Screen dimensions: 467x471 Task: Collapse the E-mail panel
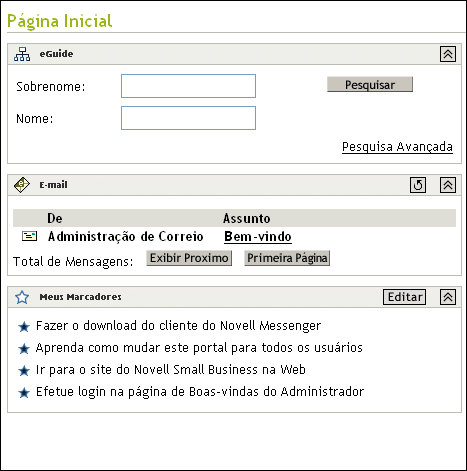[x=448, y=185]
